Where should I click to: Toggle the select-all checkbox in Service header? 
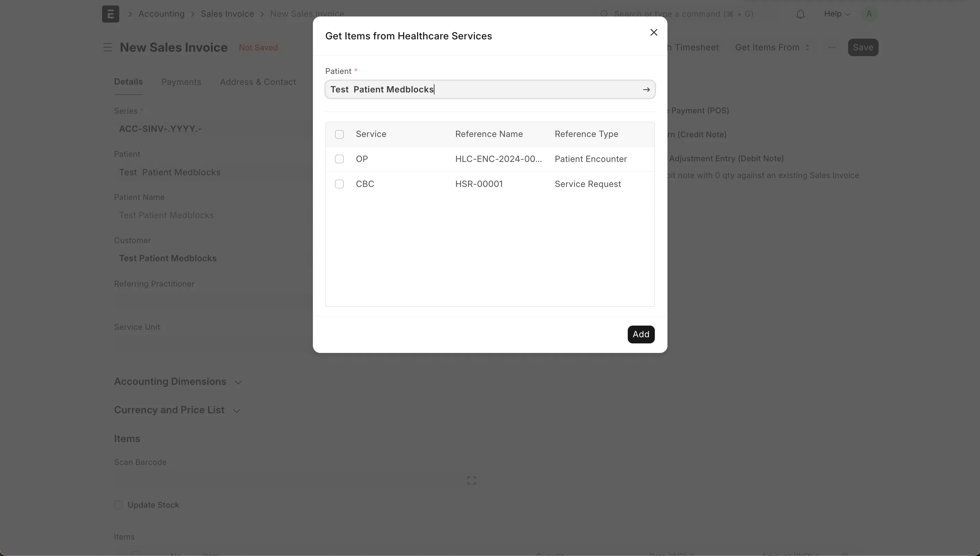(x=339, y=135)
